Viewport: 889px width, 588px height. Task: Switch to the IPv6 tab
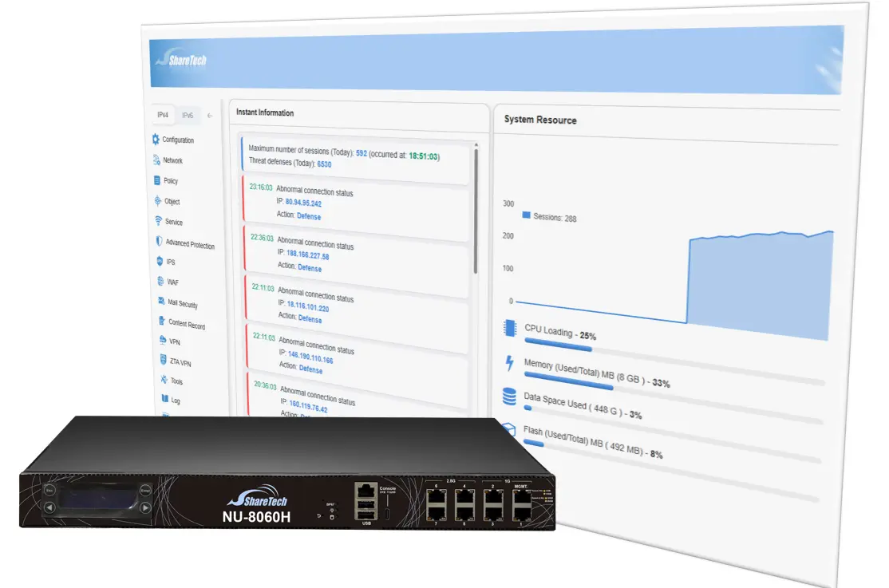[x=188, y=115]
